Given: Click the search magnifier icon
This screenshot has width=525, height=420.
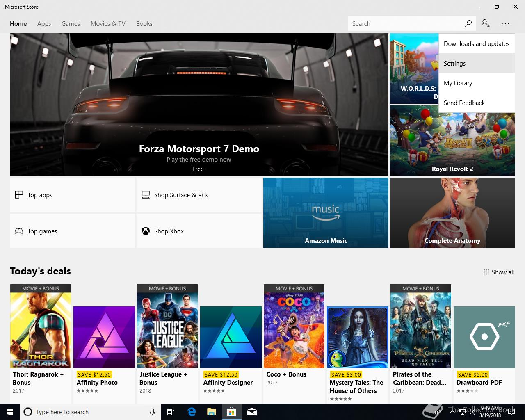Looking at the screenshot, I should [468, 23].
